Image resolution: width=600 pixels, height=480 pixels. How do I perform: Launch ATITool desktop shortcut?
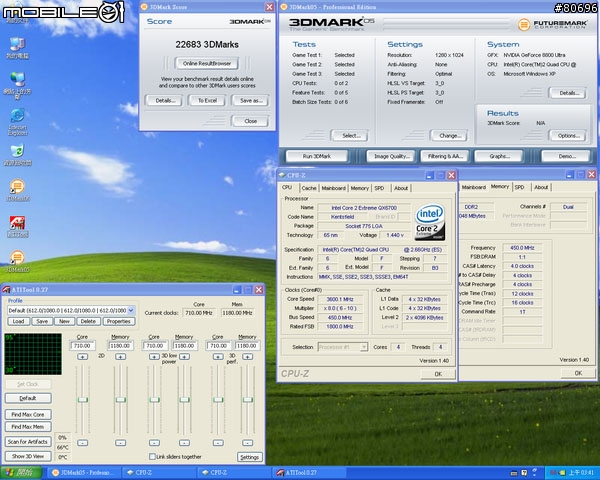tap(17, 227)
